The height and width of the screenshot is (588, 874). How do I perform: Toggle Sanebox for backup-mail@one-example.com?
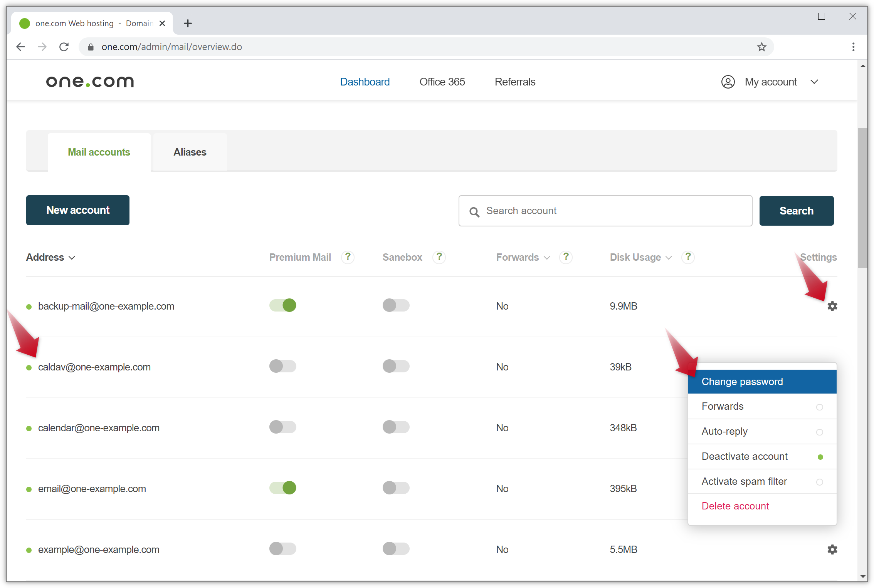coord(395,306)
